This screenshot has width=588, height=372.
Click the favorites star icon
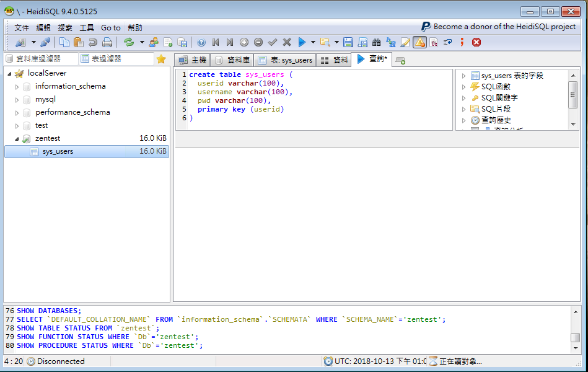click(x=161, y=60)
